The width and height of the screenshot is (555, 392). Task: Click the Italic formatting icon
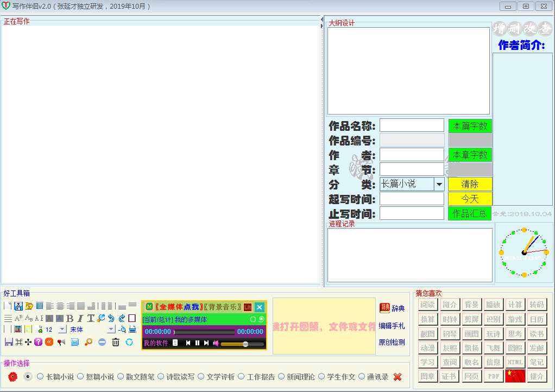click(x=80, y=319)
